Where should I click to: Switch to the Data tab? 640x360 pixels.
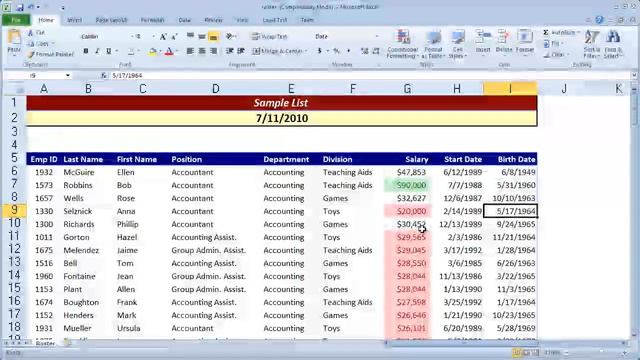184,20
